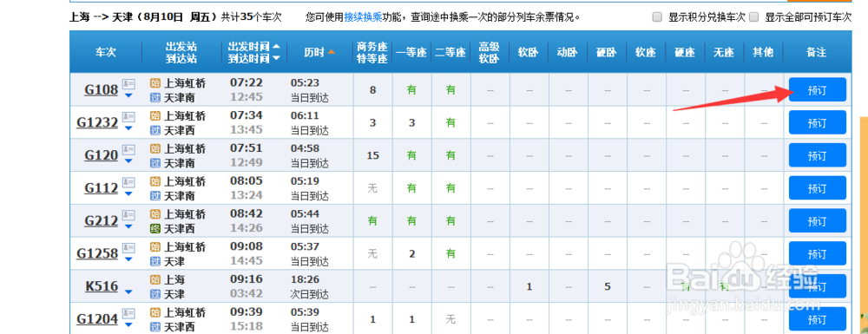
Task: Book train G212 with 预订 button
Action: coord(817,220)
